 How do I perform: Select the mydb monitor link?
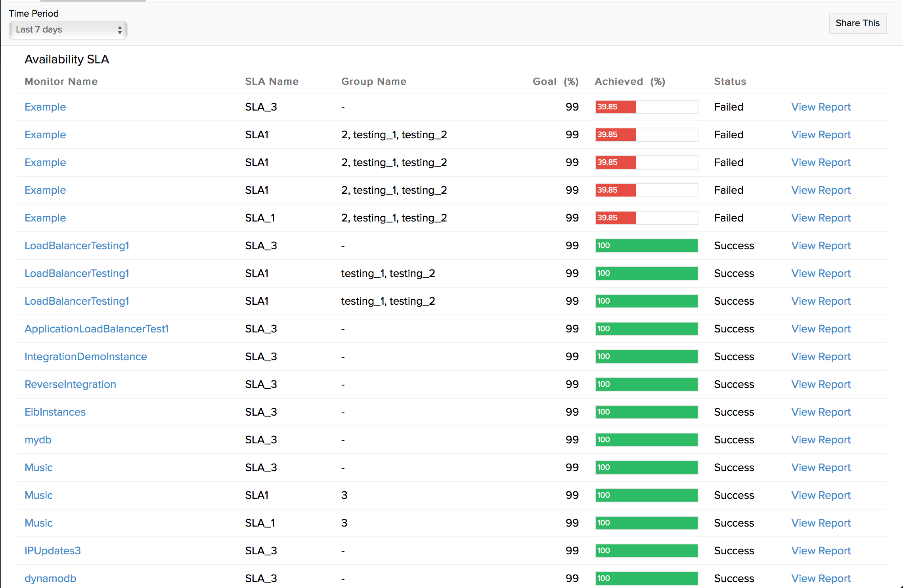[x=38, y=440]
